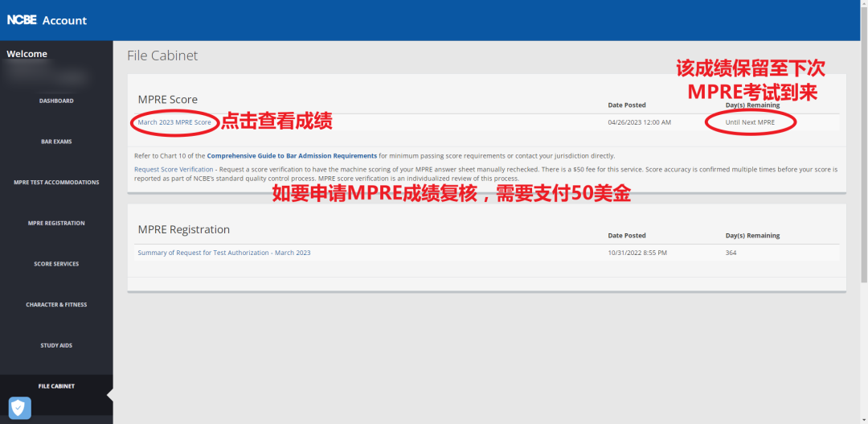
Task: Click the MPRE Score section heading
Action: click(x=168, y=99)
